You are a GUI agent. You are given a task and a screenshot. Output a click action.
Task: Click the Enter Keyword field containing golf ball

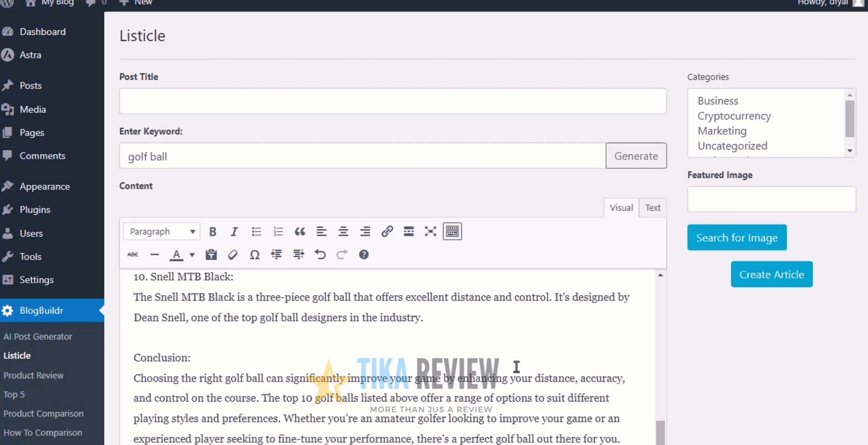tap(363, 156)
